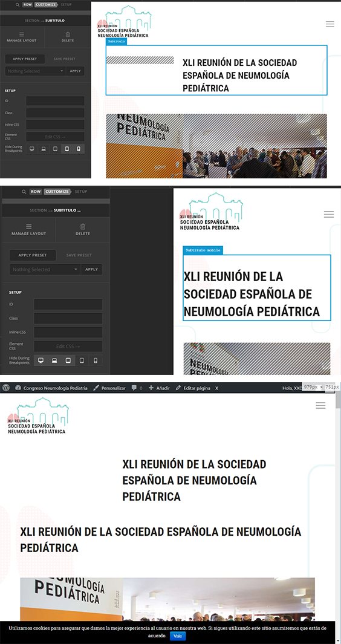Image resolution: width=341 pixels, height=644 pixels.
Task: Open the comments bubble icon in the admin bar
Action: click(134, 388)
